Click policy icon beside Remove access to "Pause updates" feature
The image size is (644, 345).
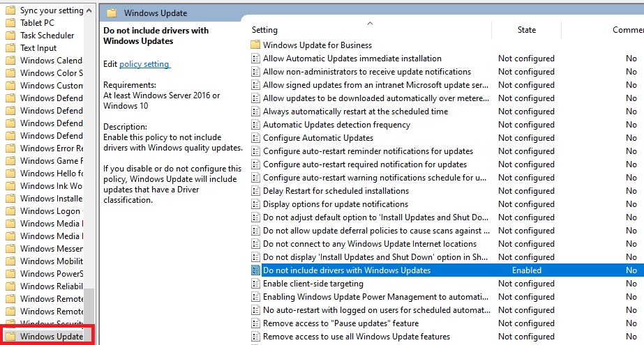(255, 323)
